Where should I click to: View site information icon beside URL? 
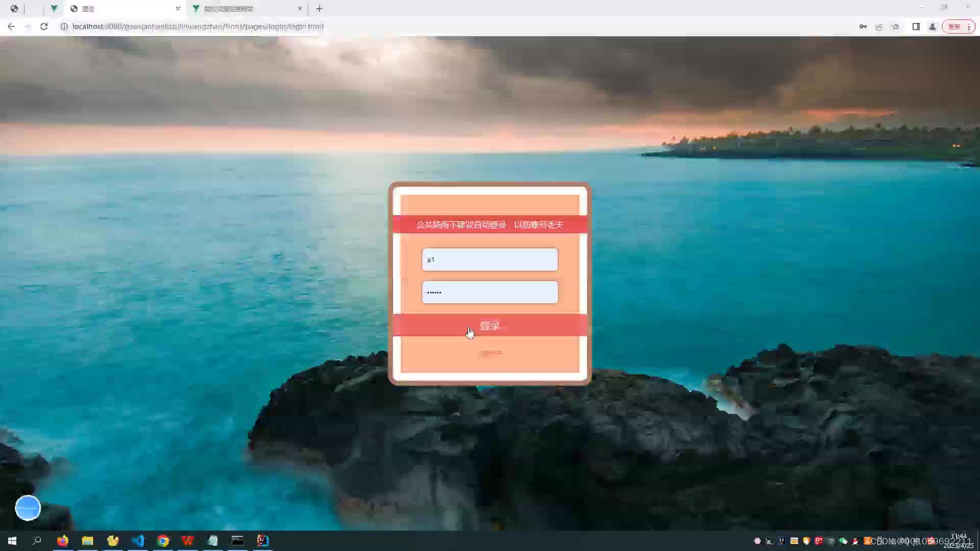64,27
